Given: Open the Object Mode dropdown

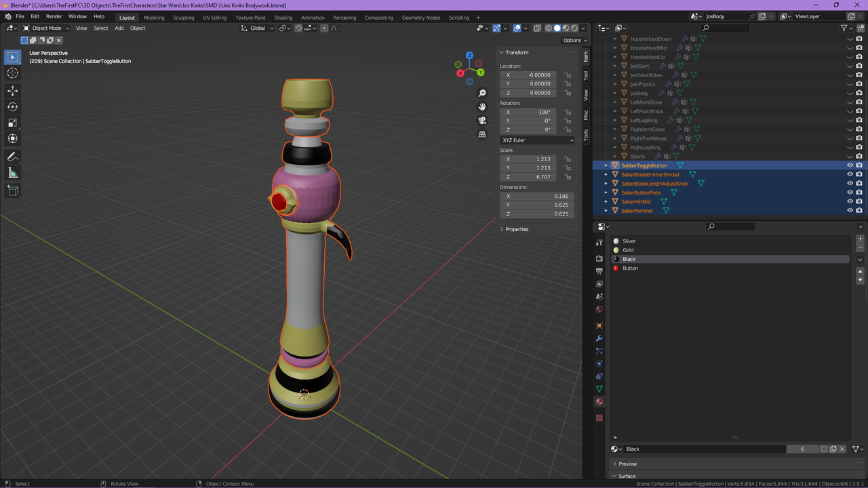Looking at the screenshot, I should 46,28.
